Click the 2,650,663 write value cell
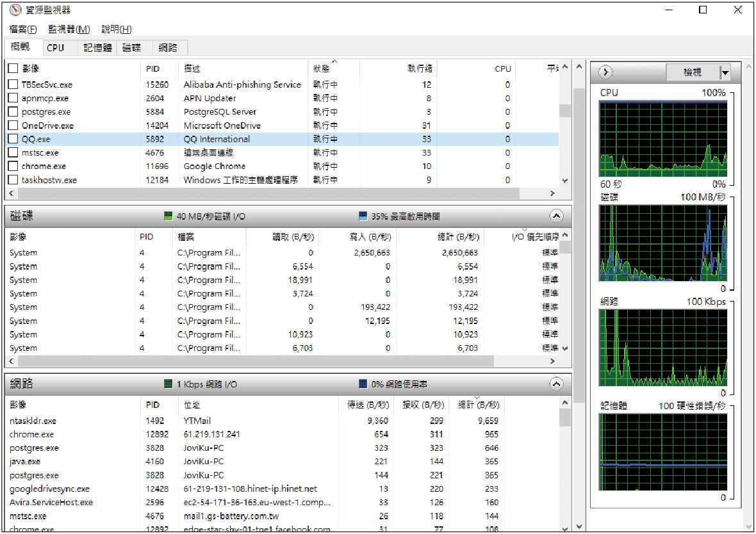 tap(372, 252)
